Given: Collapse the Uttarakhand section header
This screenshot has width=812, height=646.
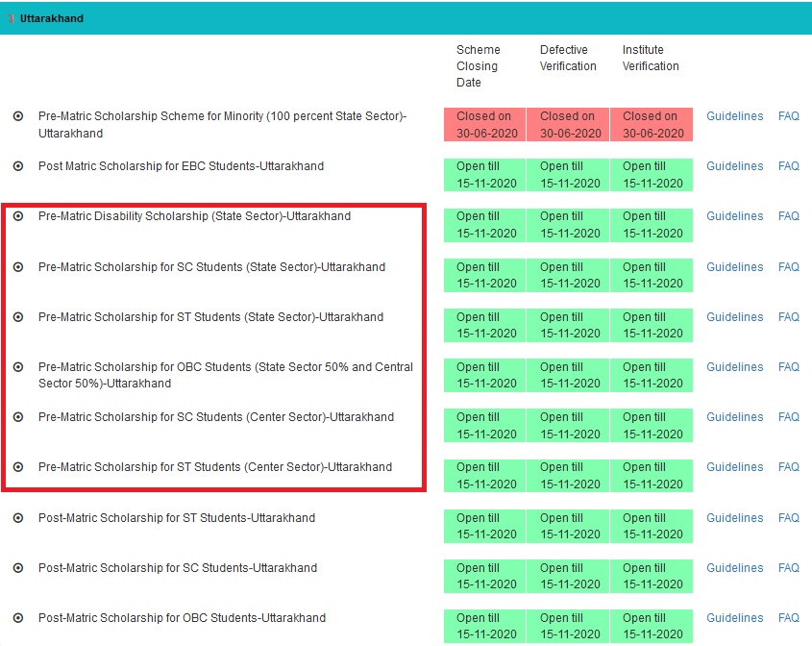Looking at the screenshot, I should click(x=51, y=18).
